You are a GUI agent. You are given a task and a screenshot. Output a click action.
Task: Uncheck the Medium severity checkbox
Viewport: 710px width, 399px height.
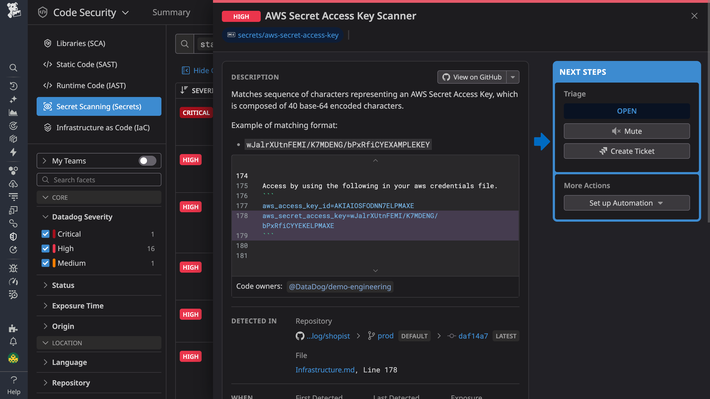45,263
